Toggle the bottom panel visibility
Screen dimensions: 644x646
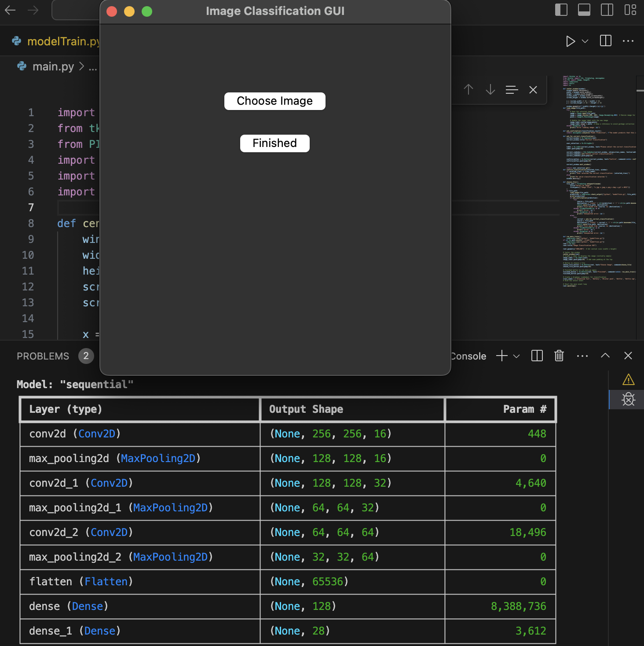pos(584,10)
